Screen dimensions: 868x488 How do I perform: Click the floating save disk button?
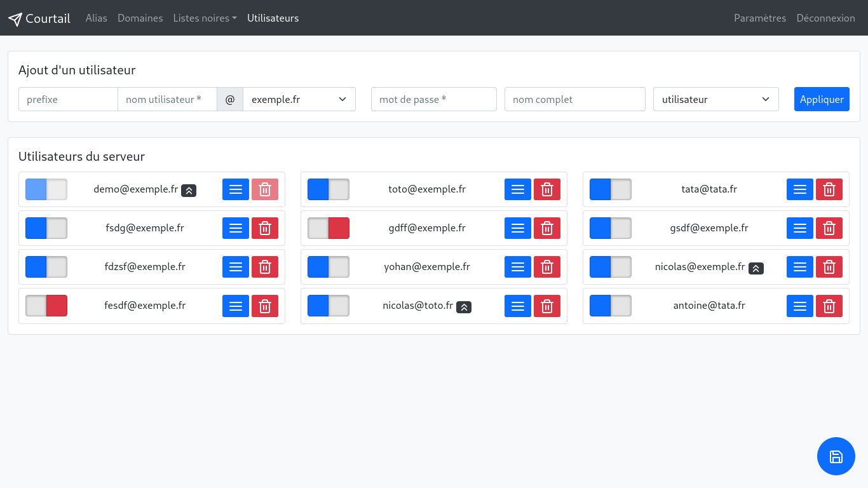(x=836, y=456)
